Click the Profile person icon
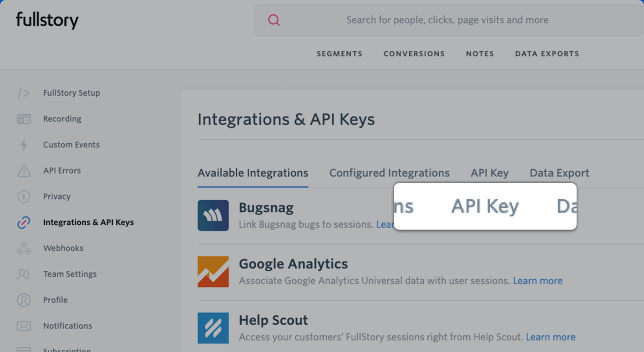Image resolution: width=644 pixels, height=352 pixels. tap(23, 300)
